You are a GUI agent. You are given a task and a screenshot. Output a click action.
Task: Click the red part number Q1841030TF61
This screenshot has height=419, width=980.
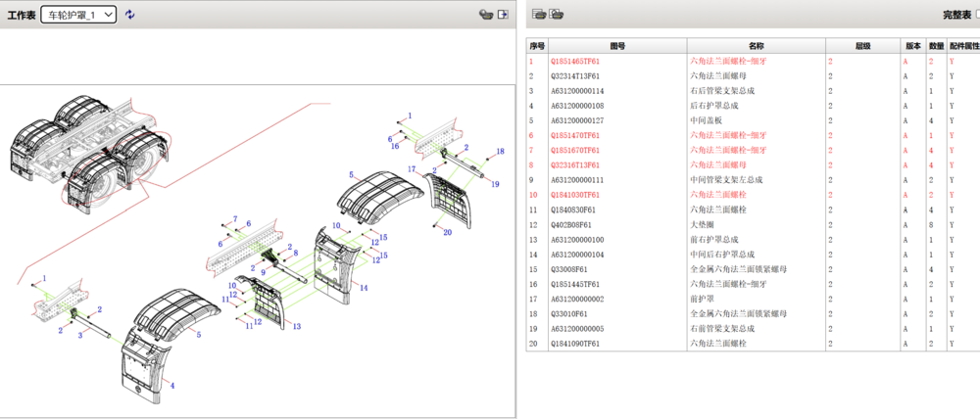pyautogui.click(x=576, y=195)
